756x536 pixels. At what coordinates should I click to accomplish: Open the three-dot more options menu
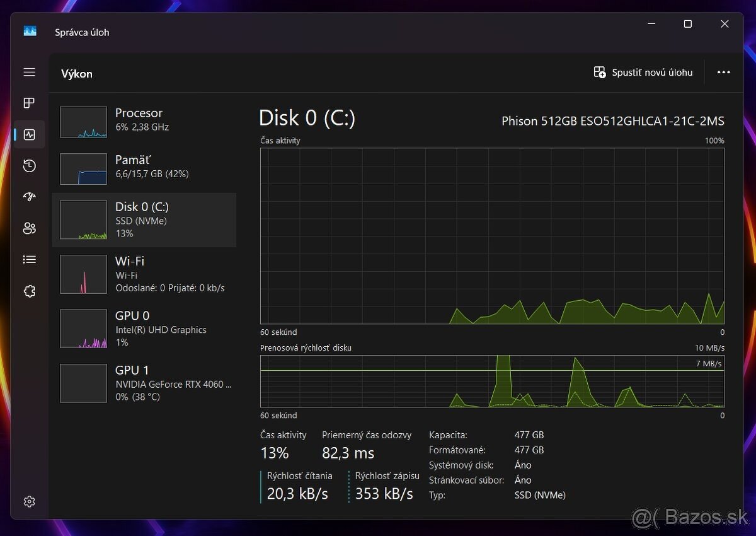coord(723,73)
